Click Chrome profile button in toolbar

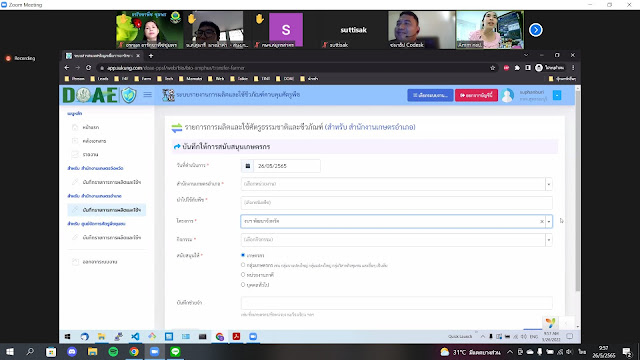549,68
